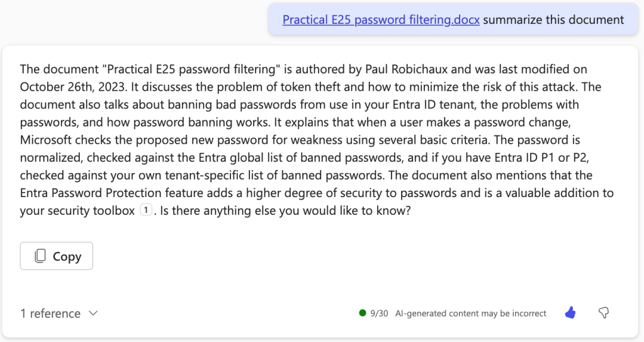Screen dimensions: 644x342
Task: Click the thumbs down feedback icon
Action: click(x=603, y=313)
